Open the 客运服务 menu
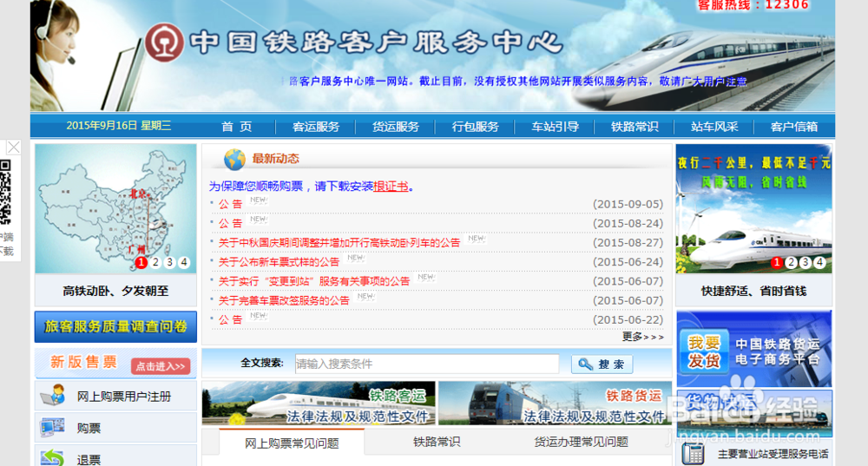This screenshot has height=466, width=868. click(316, 127)
